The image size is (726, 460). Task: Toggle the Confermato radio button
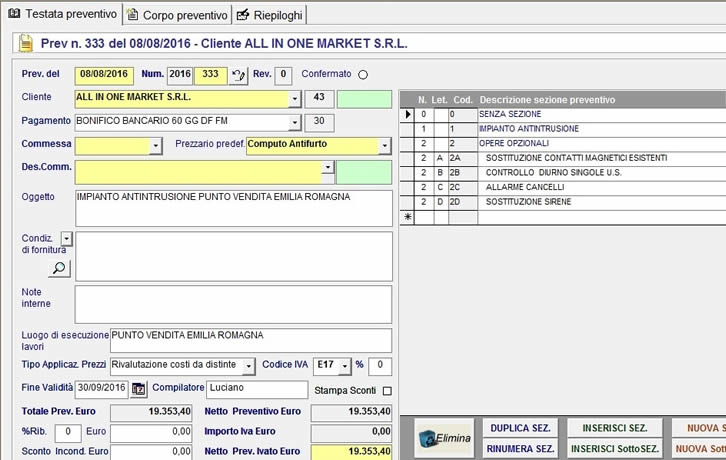click(363, 75)
